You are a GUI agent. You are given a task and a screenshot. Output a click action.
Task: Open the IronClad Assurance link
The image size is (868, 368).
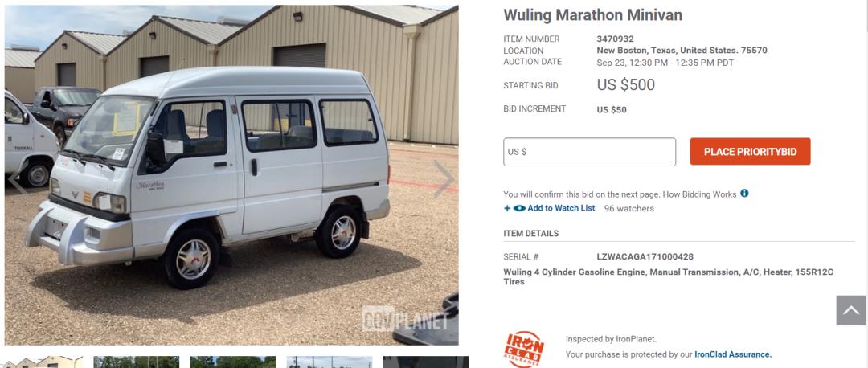click(x=733, y=354)
